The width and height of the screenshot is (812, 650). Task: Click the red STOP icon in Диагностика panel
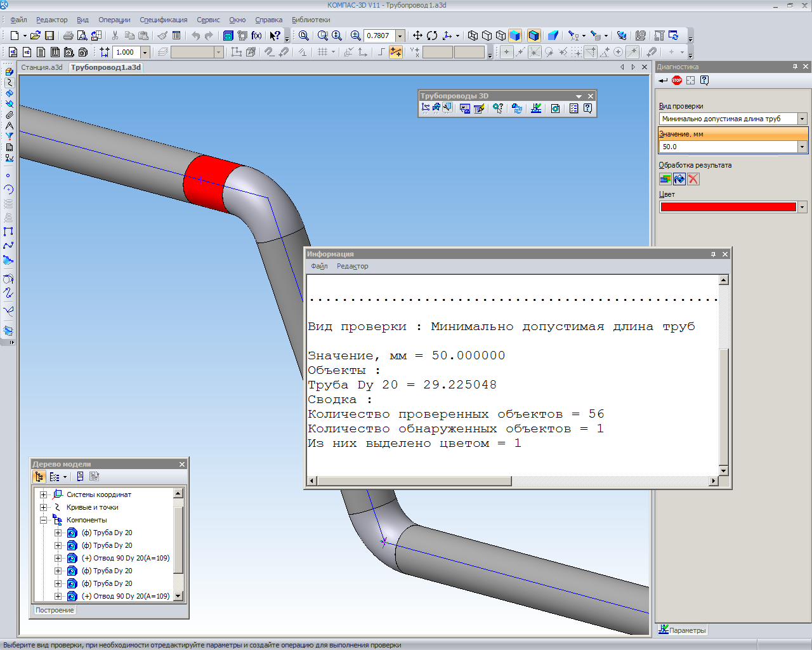coord(677,80)
